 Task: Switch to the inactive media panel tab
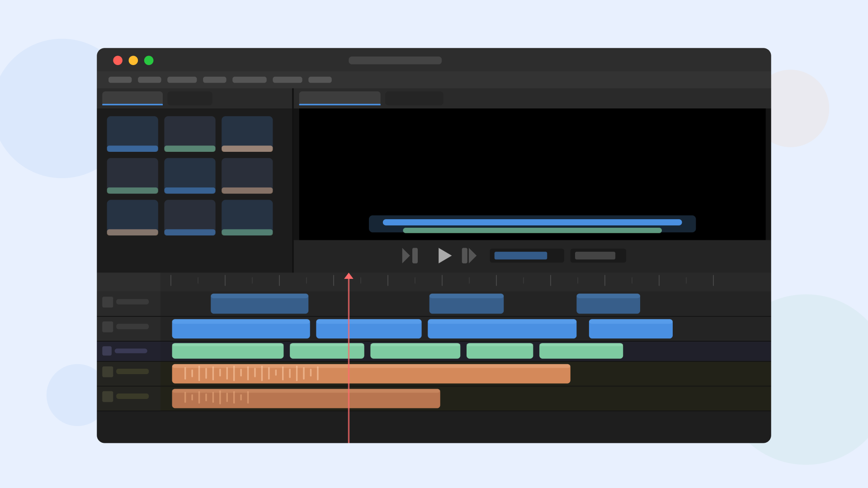pyautogui.click(x=189, y=99)
